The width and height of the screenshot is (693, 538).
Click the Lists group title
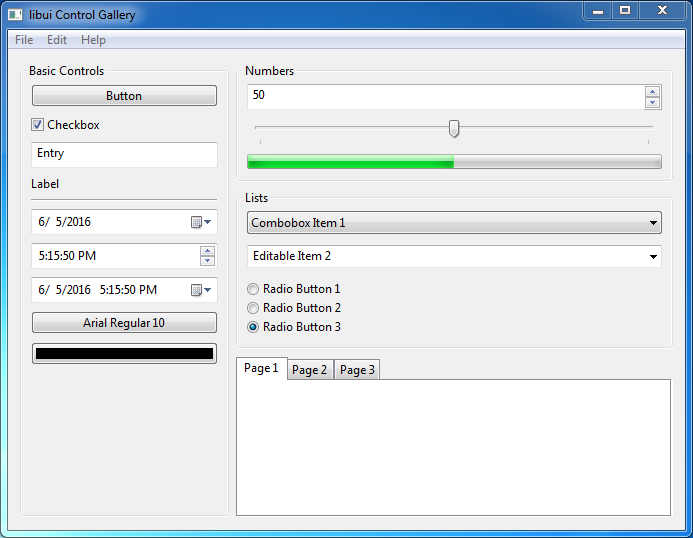[x=257, y=198]
